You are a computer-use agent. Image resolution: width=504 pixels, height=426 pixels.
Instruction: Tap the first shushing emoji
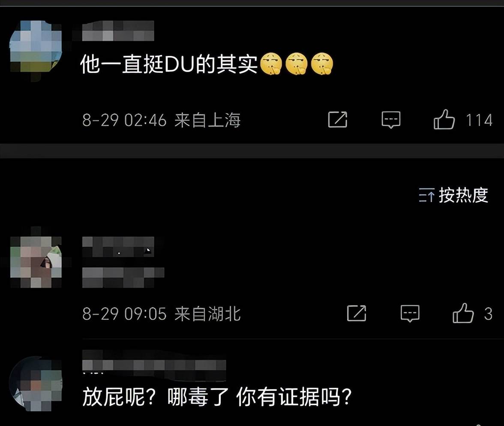coord(271,64)
